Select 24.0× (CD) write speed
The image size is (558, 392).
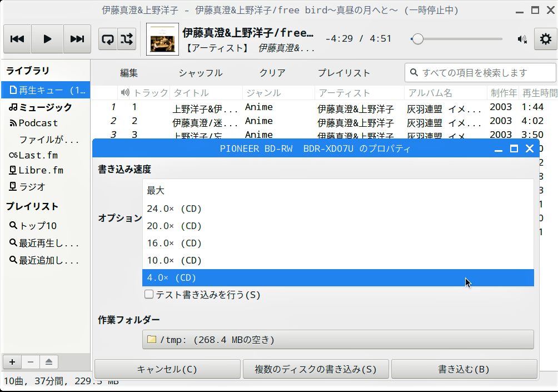click(174, 209)
